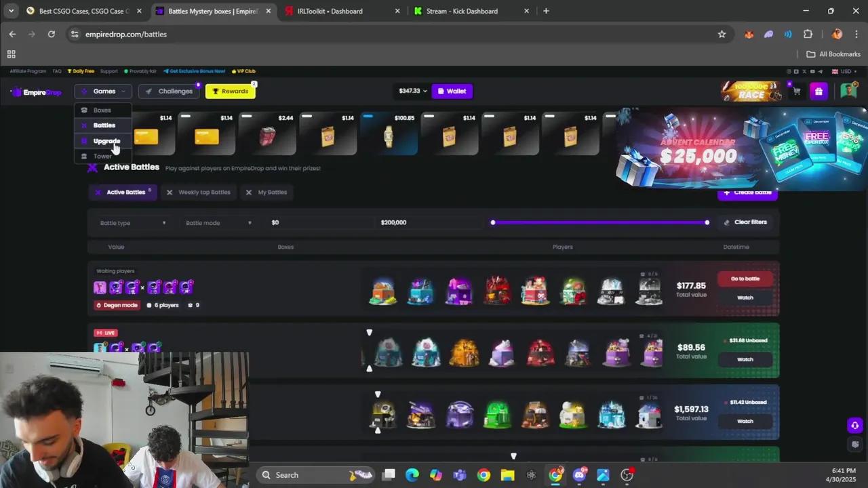Screen dimensions: 868x488
Task: Open the shopping cart icon
Action: coord(796,91)
